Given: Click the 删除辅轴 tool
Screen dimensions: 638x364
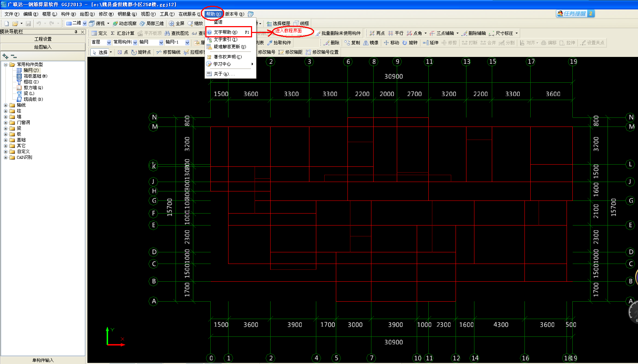Looking at the screenshot, I should click(x=474, y=33).
